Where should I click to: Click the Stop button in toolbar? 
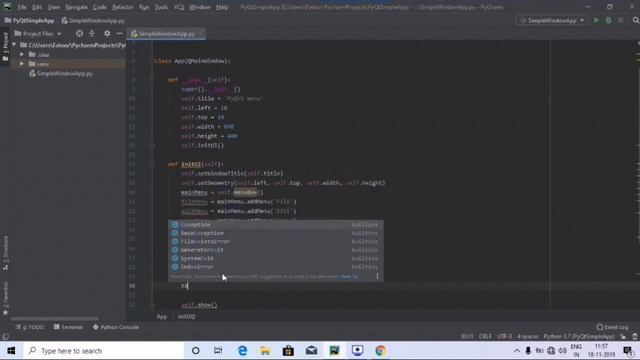click(x=620, y=20)
